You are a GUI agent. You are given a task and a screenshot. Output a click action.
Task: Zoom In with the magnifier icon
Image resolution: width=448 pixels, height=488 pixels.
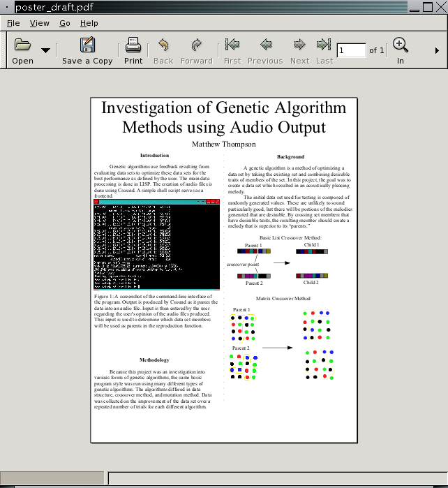(400, 45)
